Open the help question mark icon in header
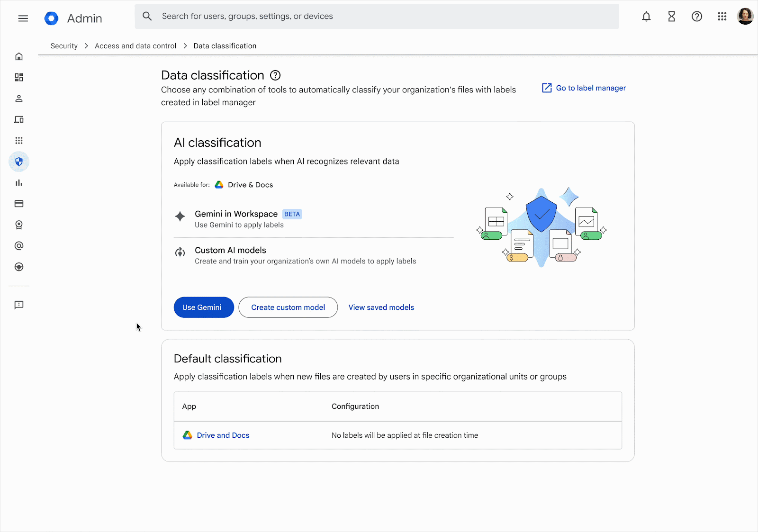Image resolution: width=758 pixels, height=532 pixels. [696, 17]
